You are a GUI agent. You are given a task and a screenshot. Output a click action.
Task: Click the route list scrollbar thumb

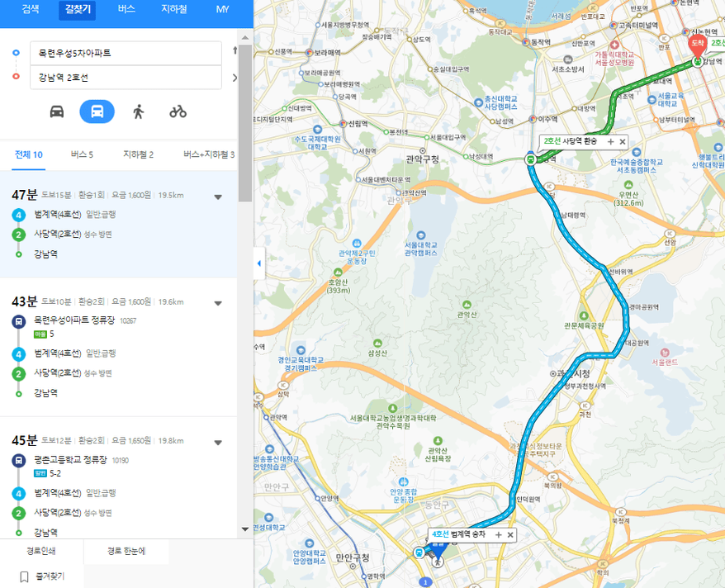[x=245, y=123]
